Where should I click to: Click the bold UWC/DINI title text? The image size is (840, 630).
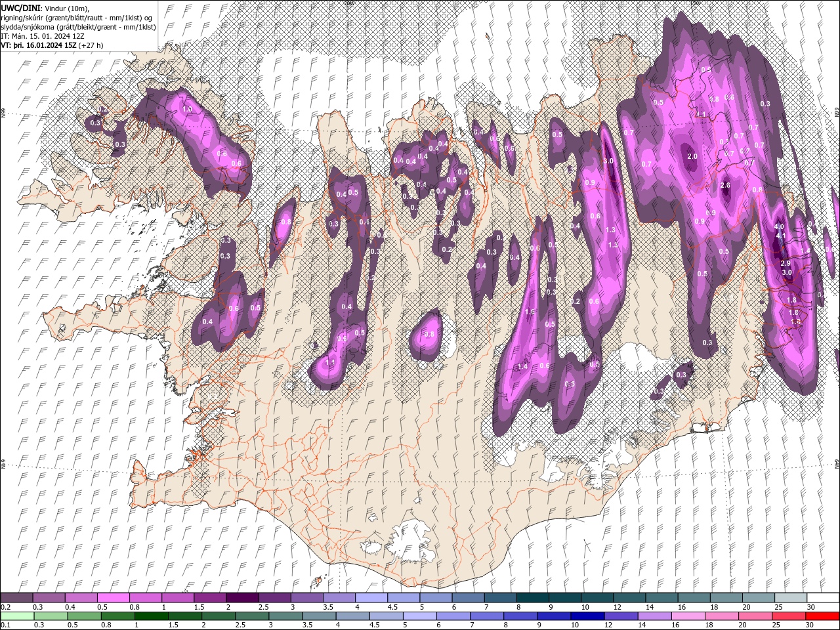click(20, 7)
